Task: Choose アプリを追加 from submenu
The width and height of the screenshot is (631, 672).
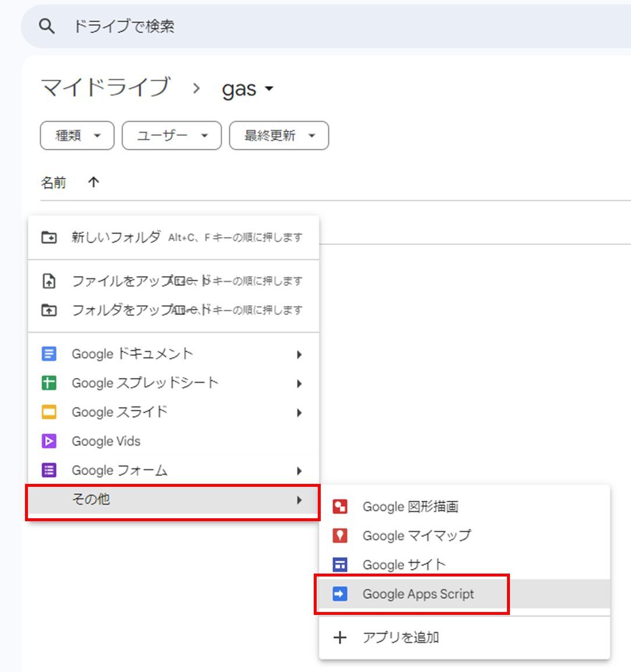Action: (465, 638)
